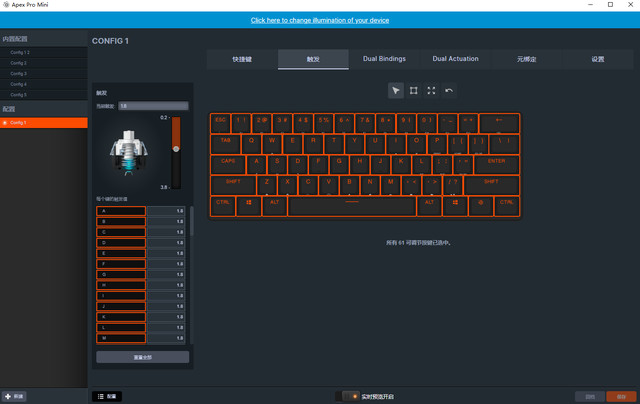
Task: Click the SteelSeries function key on keyboard
Action: click(x=481, y=202)
